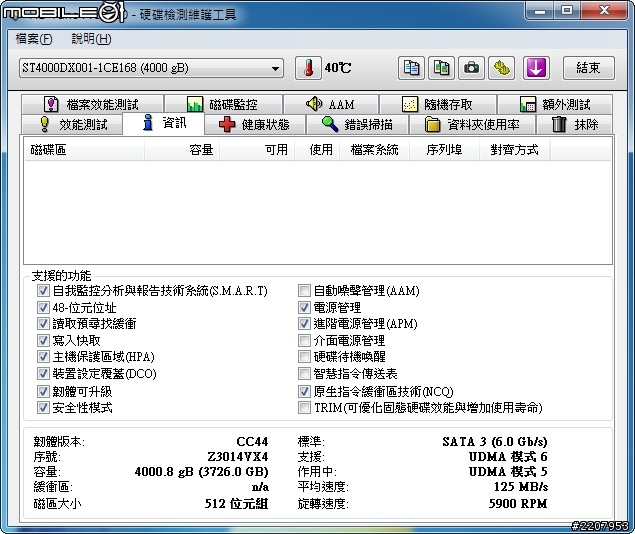Viewport: 635px width, 534px height.
Task: Maximize the application window
Action: (567, 10)
